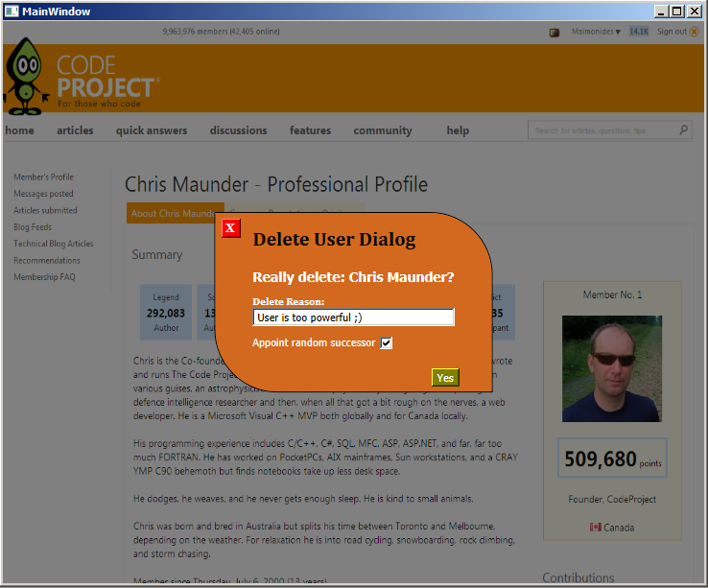
Task: Open the features menu
Action: click(x=310, y=130)
